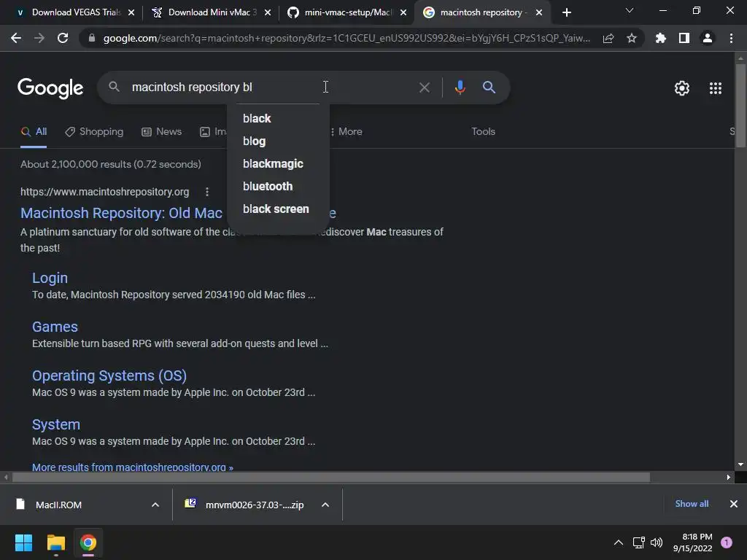747x560 pixels.
Task: Open the Games sitelink
Action: click(x=55, y=327)
